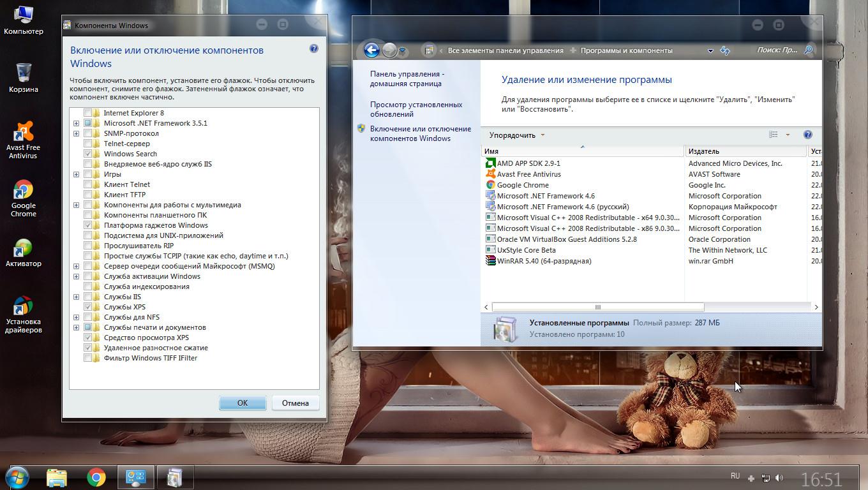Tick the Клиент Telnet checkbox
The image size is (868, 490).
87,184
